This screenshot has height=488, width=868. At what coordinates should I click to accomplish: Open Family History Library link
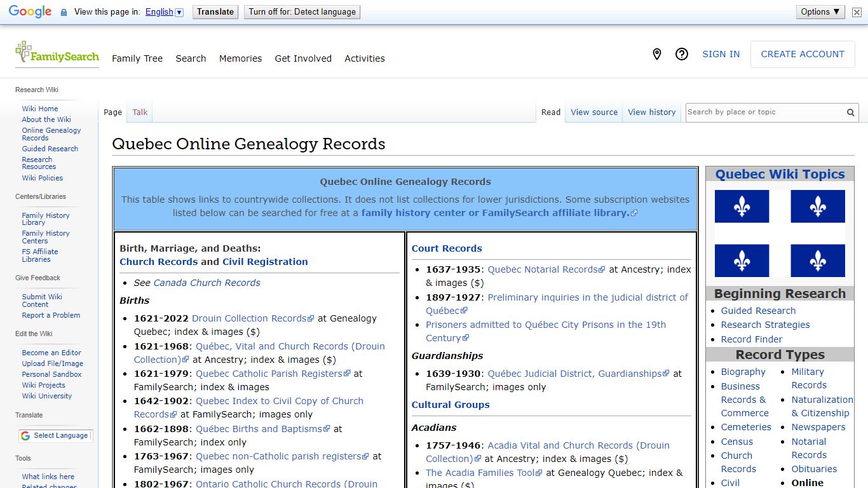coord(46,219)
